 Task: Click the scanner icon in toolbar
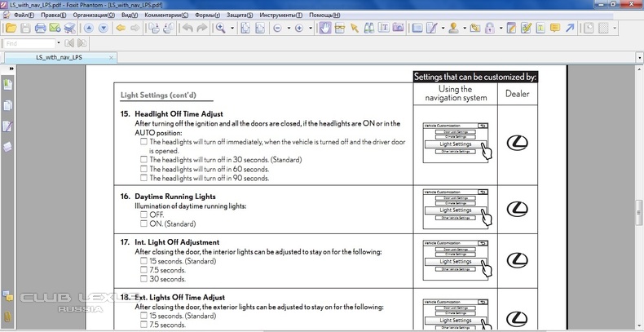70,28
